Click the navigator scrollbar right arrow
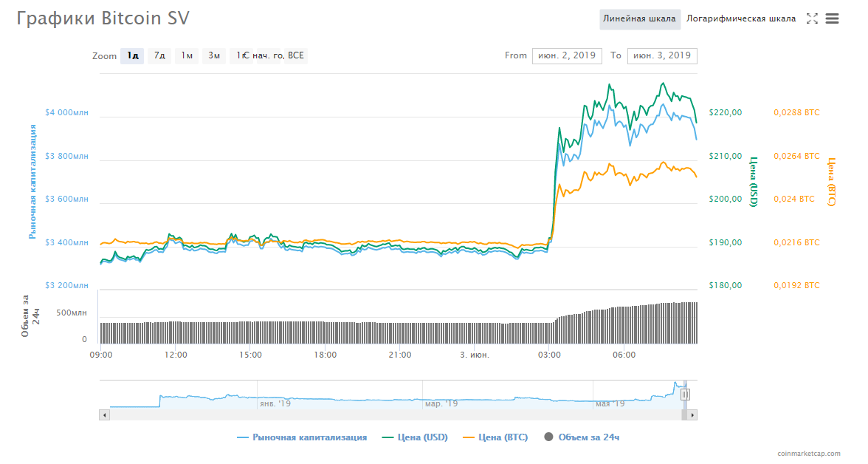868x464 pixels. [x=692, y=414]
